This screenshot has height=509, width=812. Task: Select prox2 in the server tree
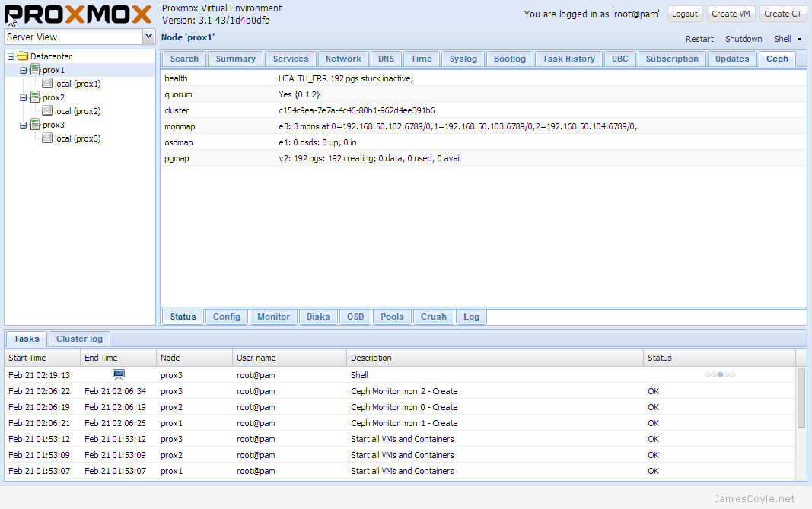[x=53, y=97]
